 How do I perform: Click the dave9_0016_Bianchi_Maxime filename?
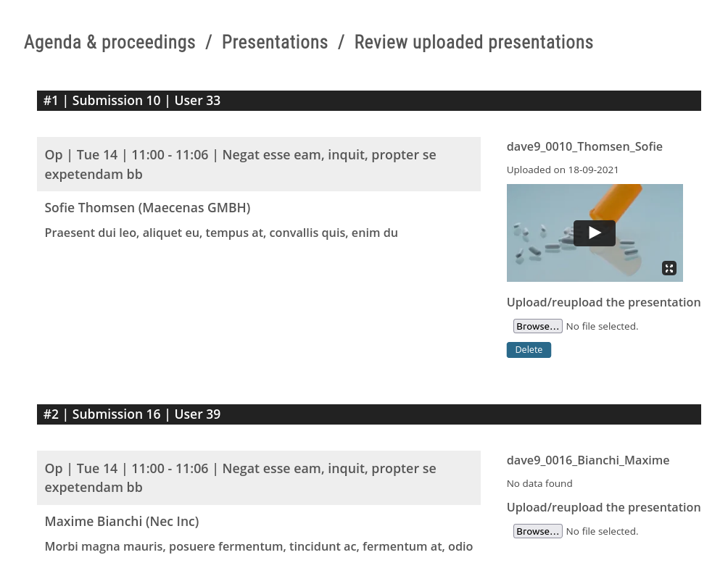tap(587, 460)
